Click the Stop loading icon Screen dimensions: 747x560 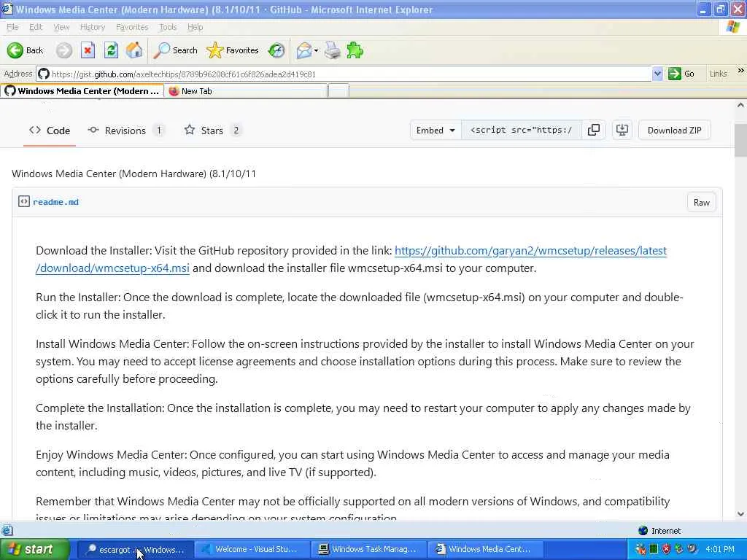[88, 50]
